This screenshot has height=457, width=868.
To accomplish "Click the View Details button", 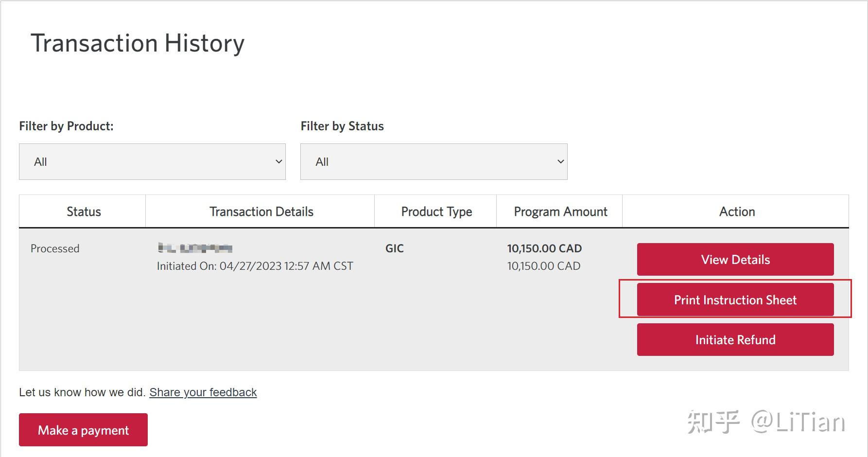I will click(x=735, y=260).
